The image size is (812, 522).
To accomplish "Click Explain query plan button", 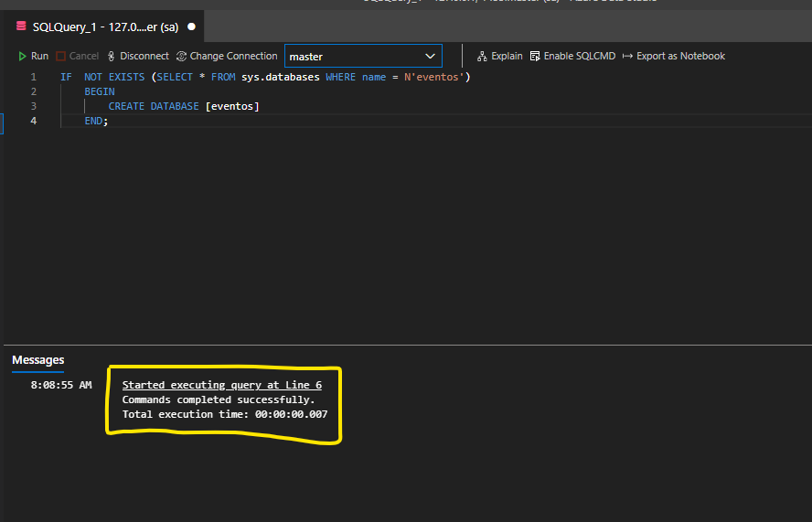I will click(500, 56).
